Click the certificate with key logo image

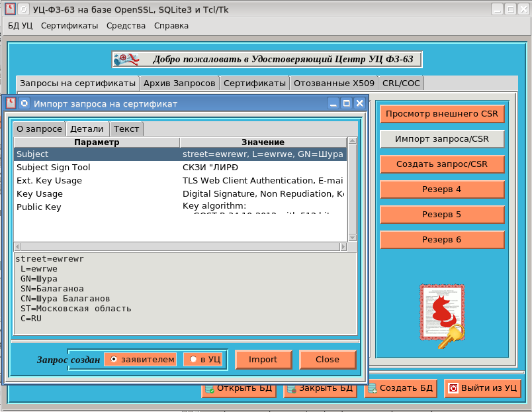(x=442, y=316)
